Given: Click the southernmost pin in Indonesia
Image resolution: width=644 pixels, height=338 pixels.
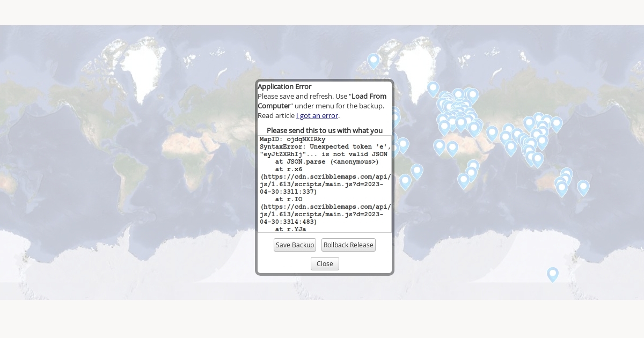Looking at the screenshot, I should tap(538, 159).
